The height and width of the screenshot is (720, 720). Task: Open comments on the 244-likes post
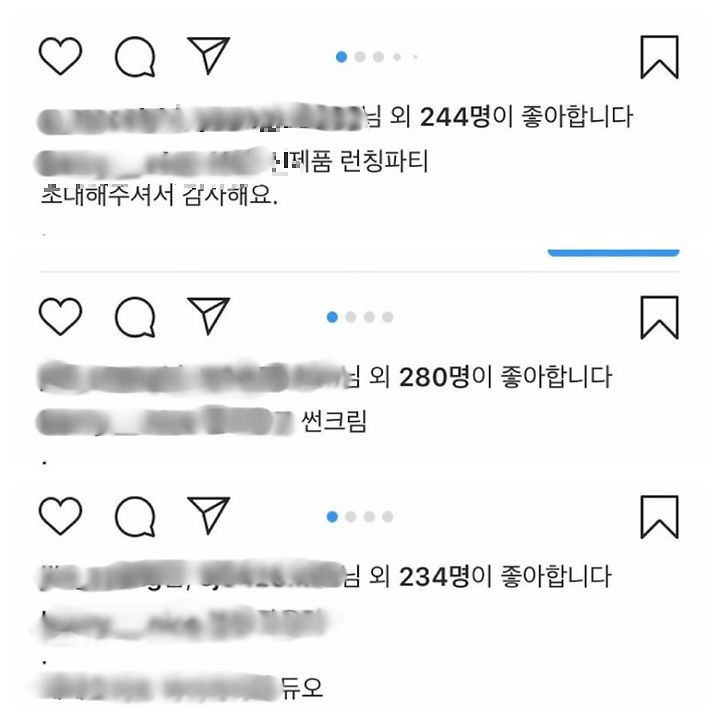click(135, 56)
